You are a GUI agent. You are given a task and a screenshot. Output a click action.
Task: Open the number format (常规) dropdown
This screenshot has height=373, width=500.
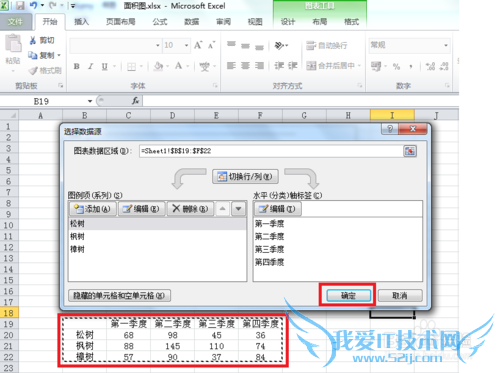[x=446, y=45]
